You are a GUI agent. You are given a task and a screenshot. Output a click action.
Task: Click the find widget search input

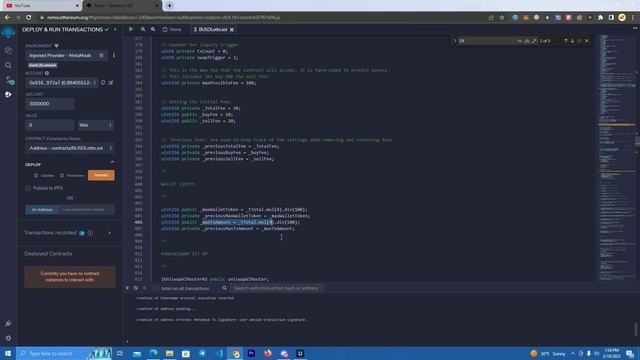point(487,41)
